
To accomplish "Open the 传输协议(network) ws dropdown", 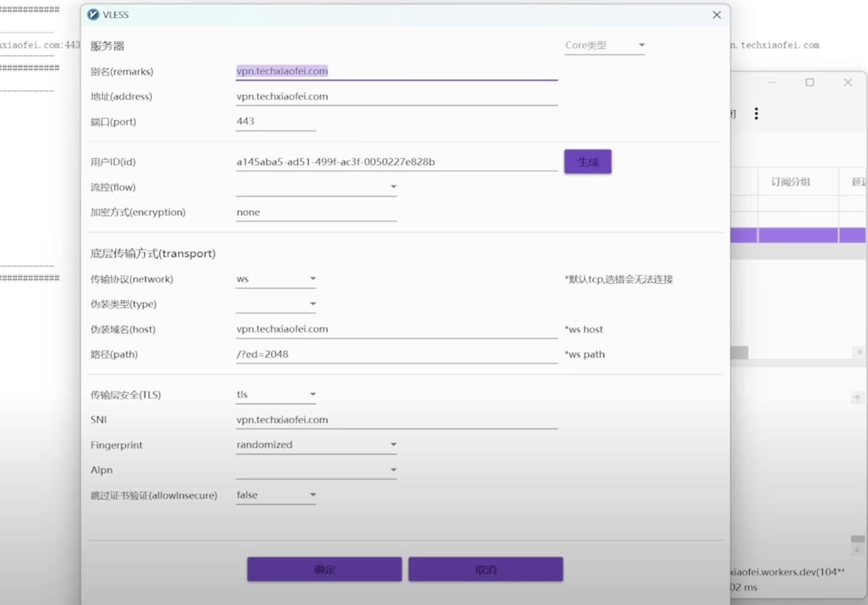I will [x=276, y=279].
